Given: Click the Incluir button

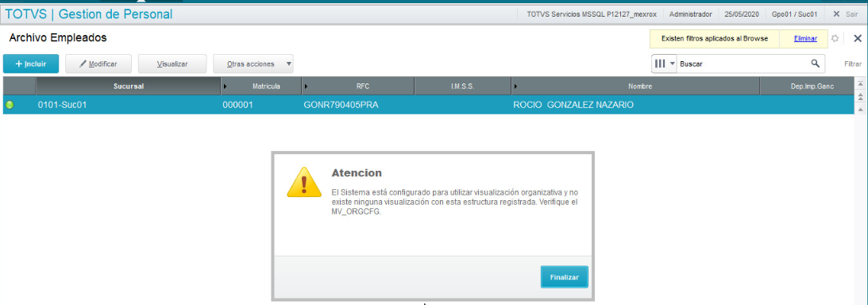Looking at the screenshot, I should [31, 64].
